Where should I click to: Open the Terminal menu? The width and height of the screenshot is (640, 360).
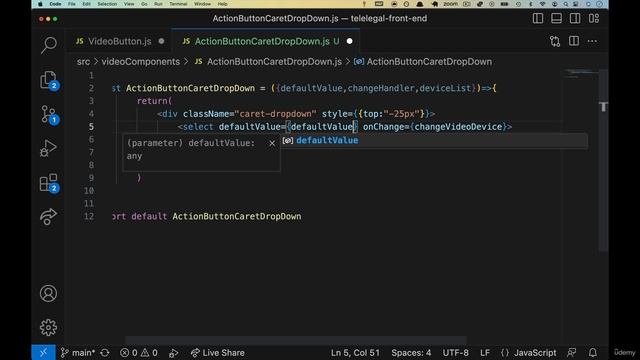178,4
